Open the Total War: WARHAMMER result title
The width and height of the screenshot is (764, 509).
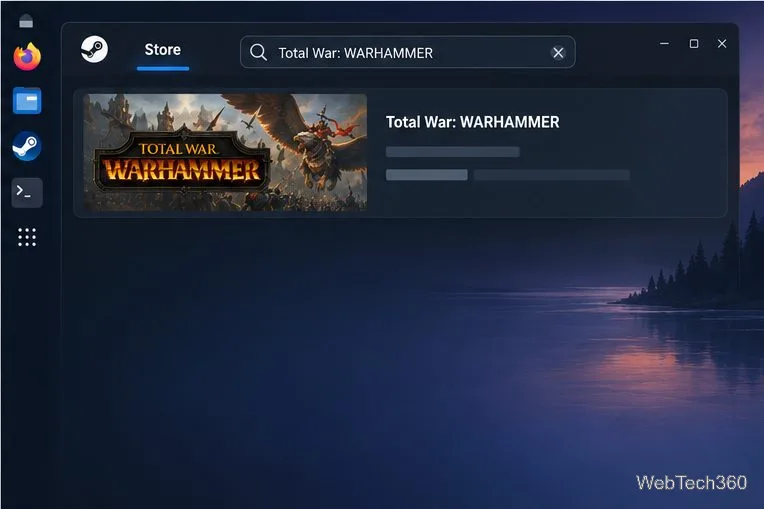(472, 122)
